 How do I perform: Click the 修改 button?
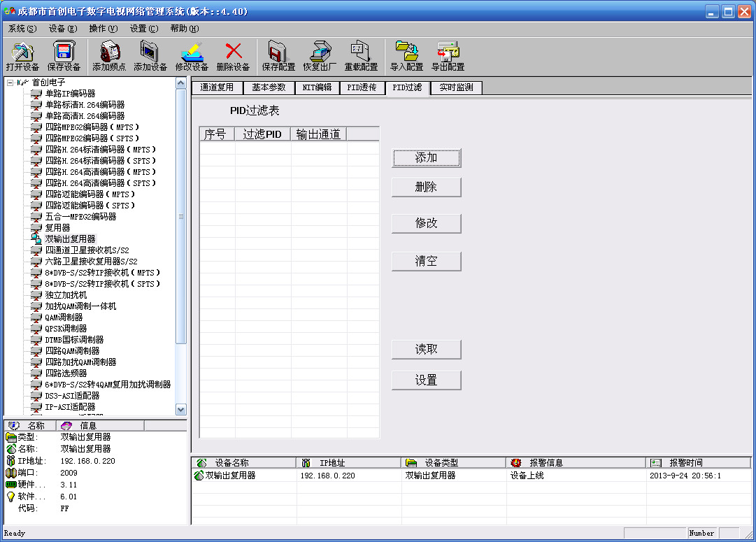426,223
